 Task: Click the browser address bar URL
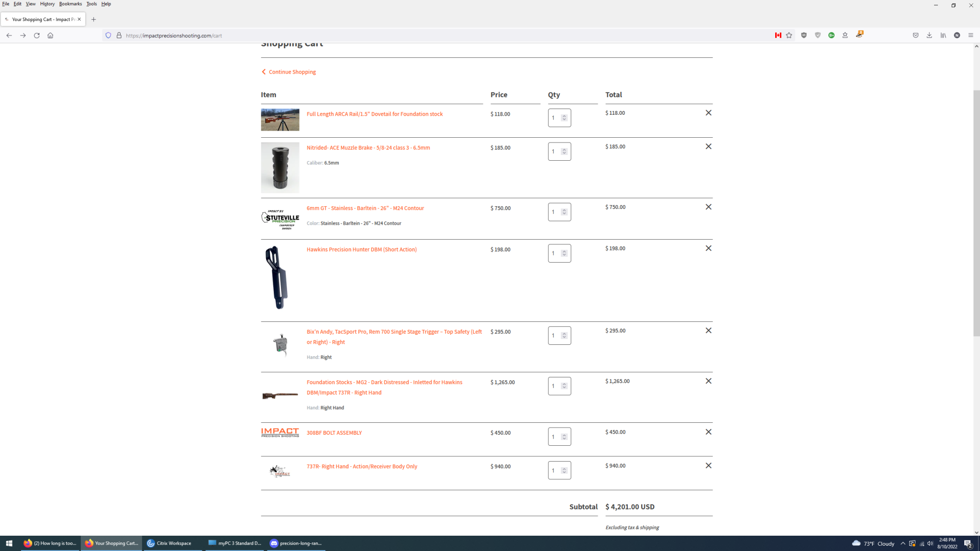click(x=174, y=35)
